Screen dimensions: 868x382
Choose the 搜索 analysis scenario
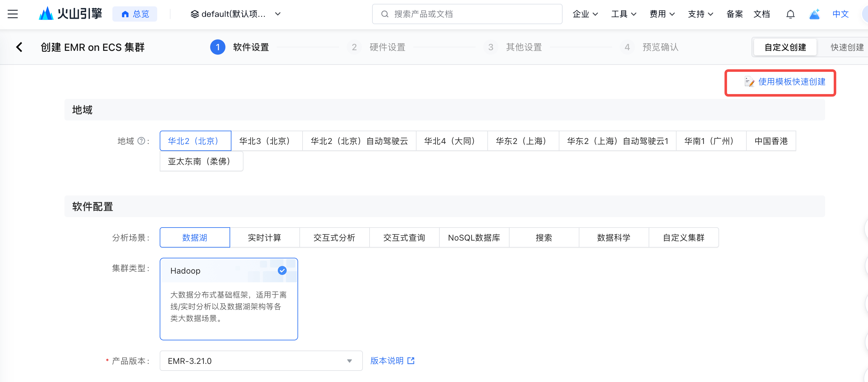[544, 238]
